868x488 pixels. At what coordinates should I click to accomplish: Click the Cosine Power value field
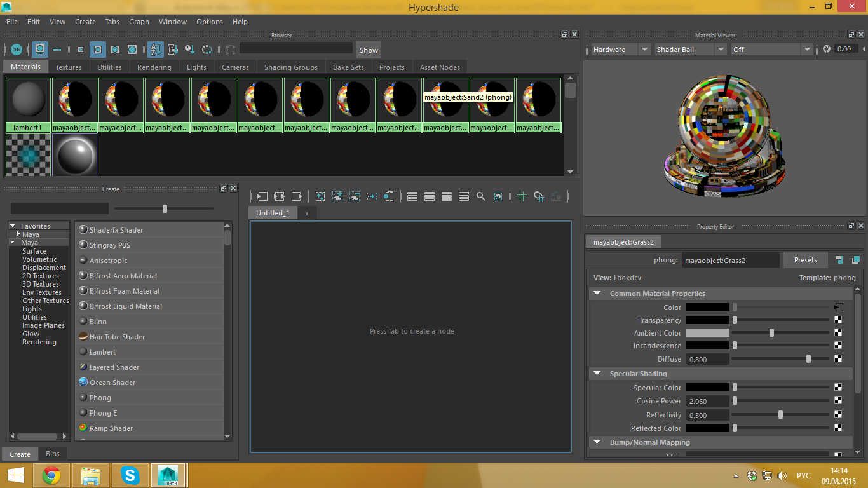708,402
